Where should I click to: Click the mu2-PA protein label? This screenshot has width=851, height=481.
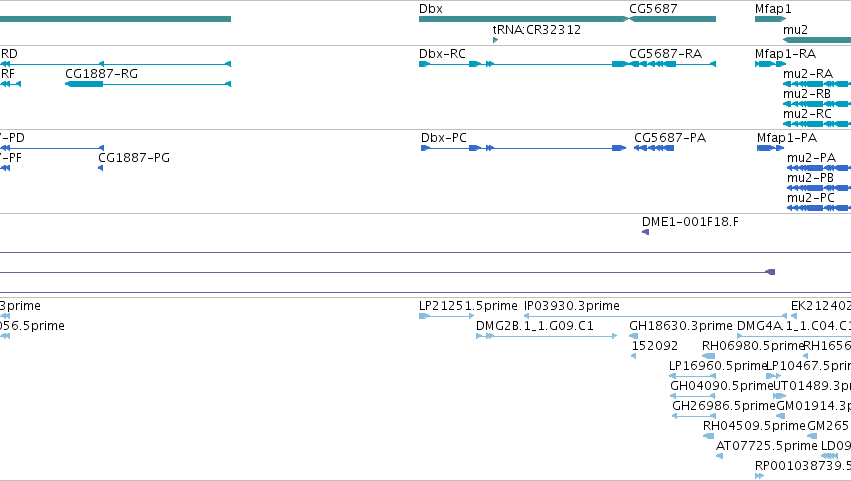811,158
